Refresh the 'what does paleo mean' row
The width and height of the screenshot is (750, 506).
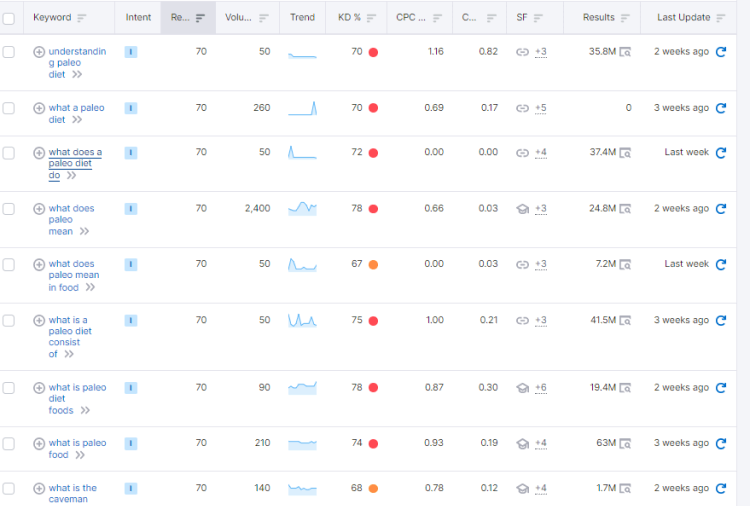pyautogui.click(x=721, y=209)
